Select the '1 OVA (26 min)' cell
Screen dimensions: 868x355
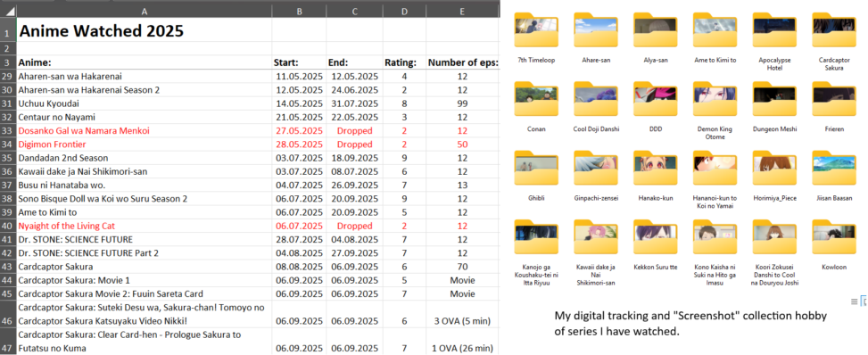click(x=462, y=341)
